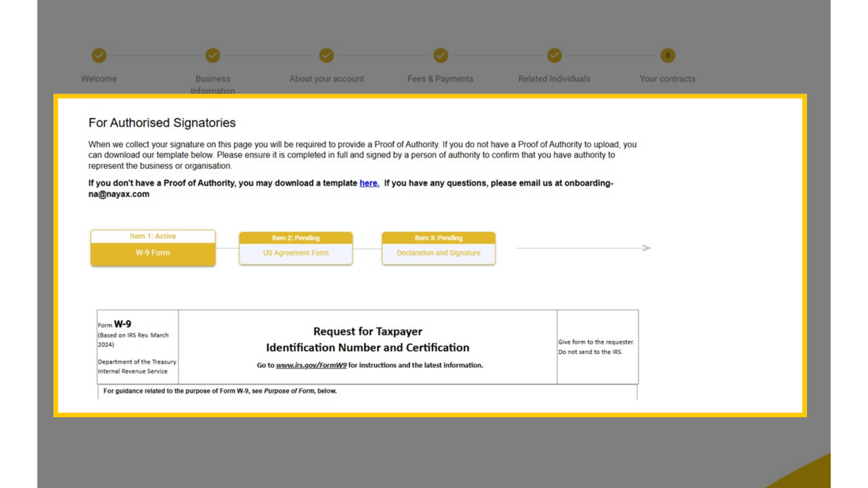Click the Fees & Payments step checkmark
Screen dimensions: 868x488
pyautogui.click(x=440, y=56)
